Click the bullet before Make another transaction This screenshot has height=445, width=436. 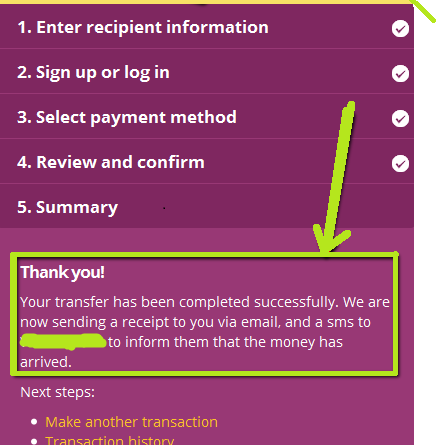34,422
